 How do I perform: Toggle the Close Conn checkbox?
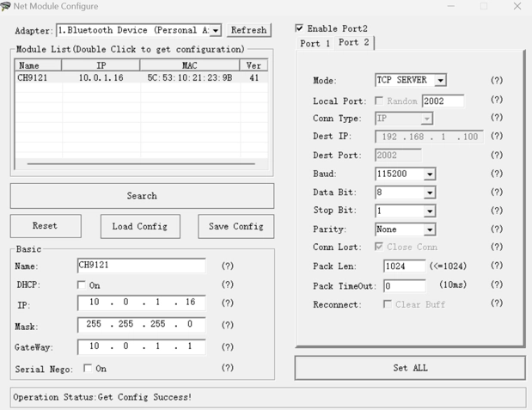(x=379, y=247)
